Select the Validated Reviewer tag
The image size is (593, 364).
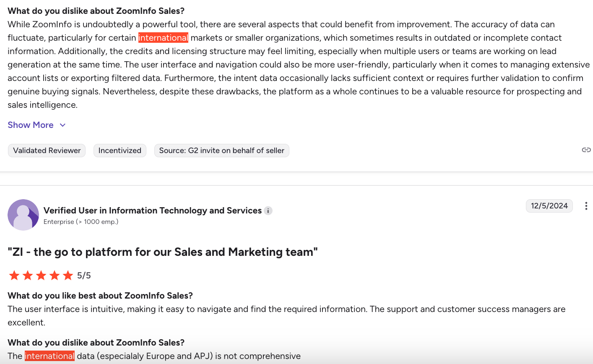click(x=47, y=150)
